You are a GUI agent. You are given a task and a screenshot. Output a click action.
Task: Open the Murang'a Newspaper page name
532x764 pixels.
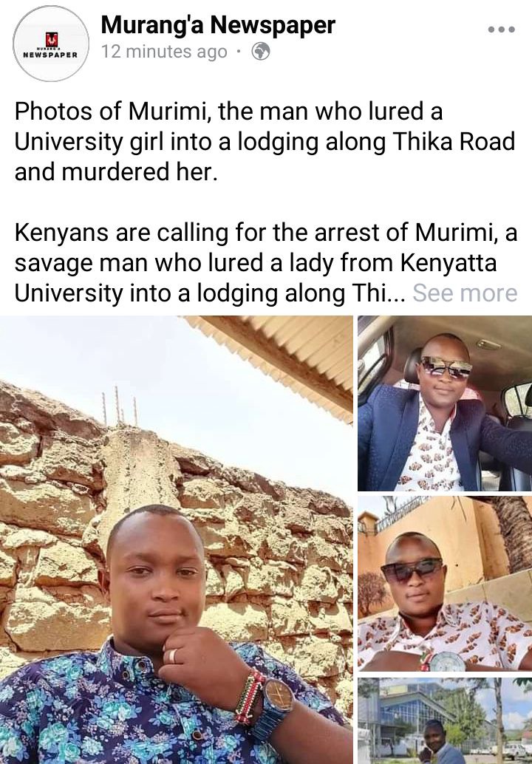point(218,24)
